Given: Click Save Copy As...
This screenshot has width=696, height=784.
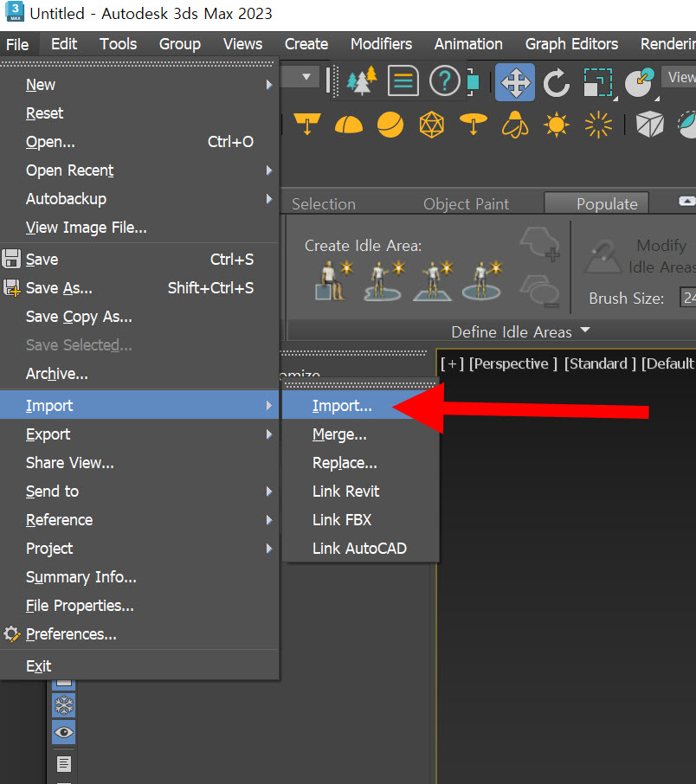Looking at the screenshot, I should (139, 317).
